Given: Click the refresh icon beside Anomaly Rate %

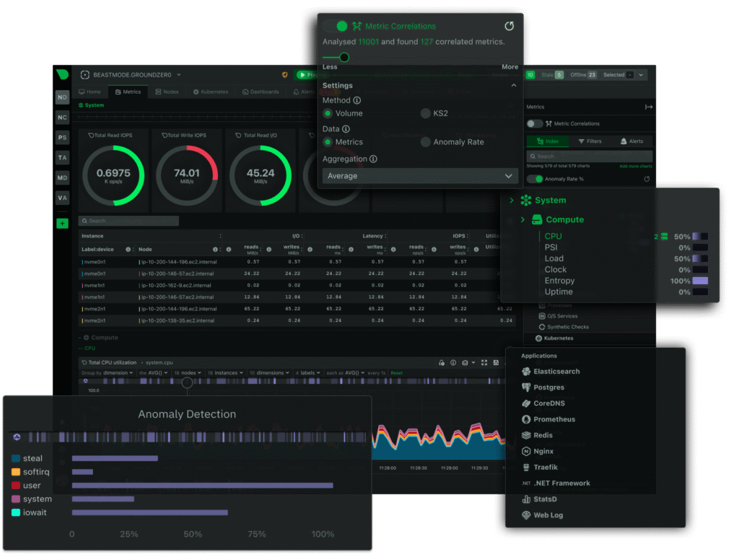Looking at the screenshot, I should click(x=647, y=179).
